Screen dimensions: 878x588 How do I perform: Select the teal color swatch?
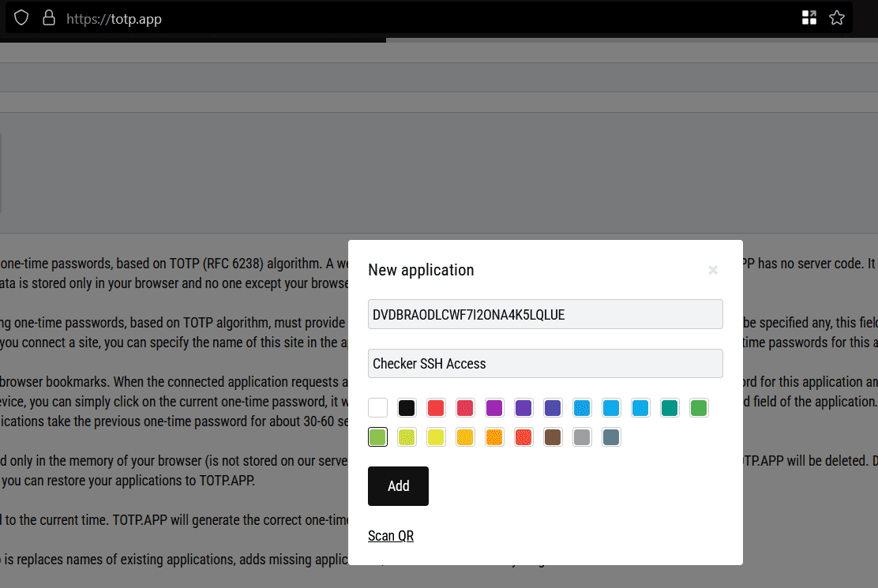[670, 408]
